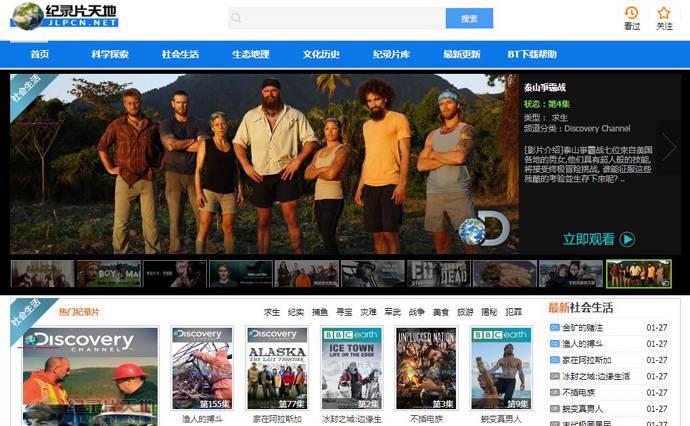The image size is (690, 426).
Task: Click the 纪录片天地 site logo
Action: click(x=64, y=17)
